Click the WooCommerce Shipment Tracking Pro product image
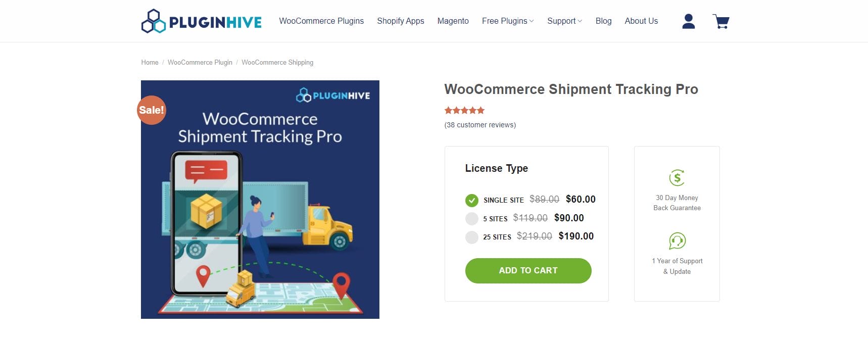868x337 pixels. coord(260,199)
